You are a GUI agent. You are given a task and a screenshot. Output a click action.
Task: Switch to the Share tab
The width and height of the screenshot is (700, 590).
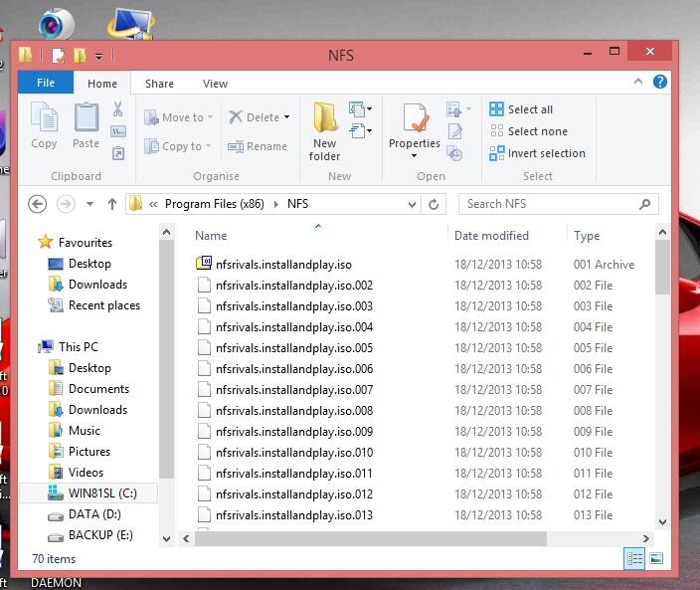pos(159,84)
